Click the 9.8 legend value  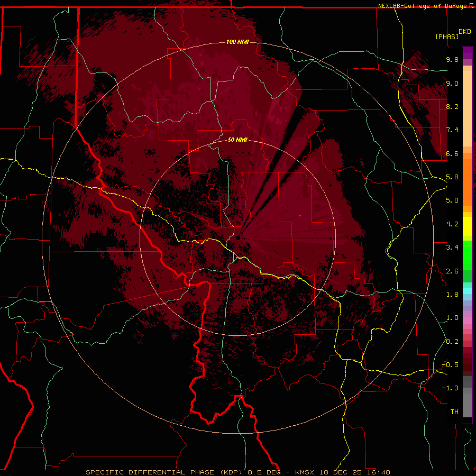click(x=452, y=59)
